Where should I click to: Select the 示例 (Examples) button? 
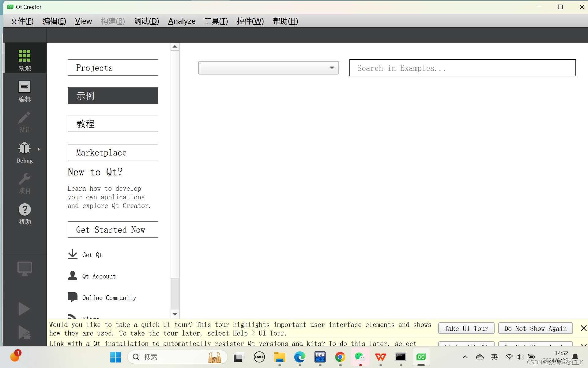pyautogui.click(x=113, y=96)
